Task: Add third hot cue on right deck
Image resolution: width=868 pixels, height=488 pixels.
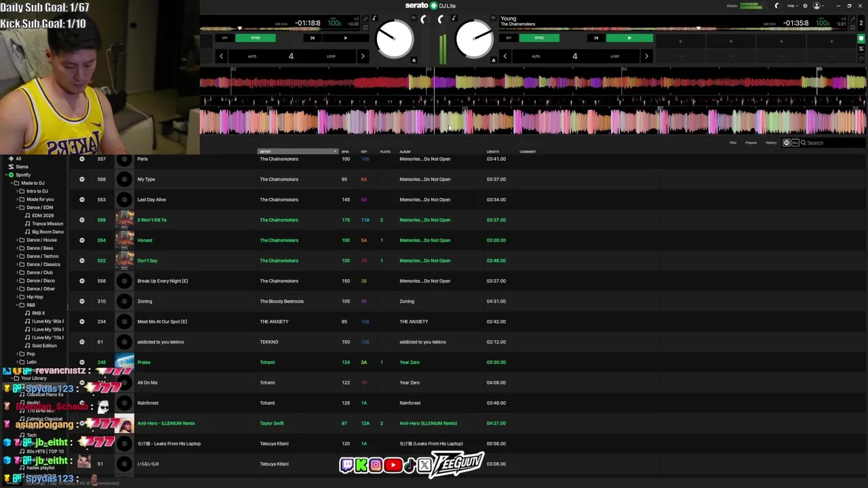Action: click(781, 41)
